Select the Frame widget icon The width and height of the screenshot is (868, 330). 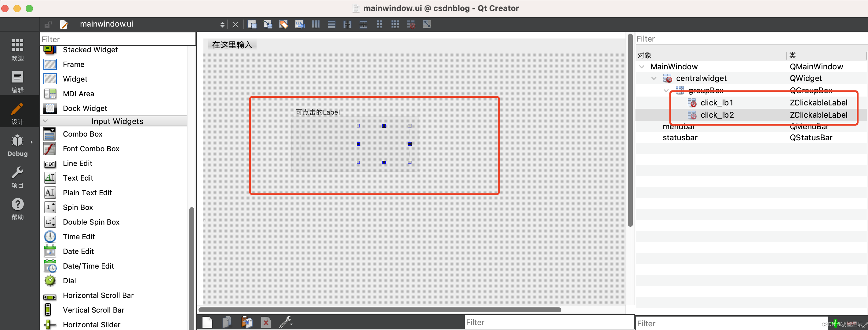click(50, 64)
